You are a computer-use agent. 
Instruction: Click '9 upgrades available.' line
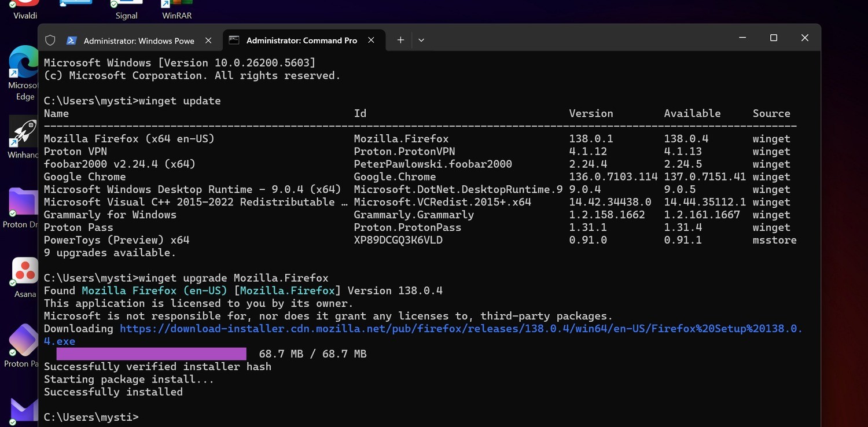110,253
